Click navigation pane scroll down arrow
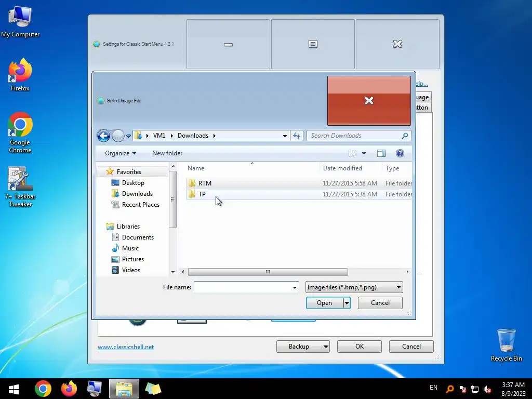Viewport: 532px width, 399px height. click(173, 272)
